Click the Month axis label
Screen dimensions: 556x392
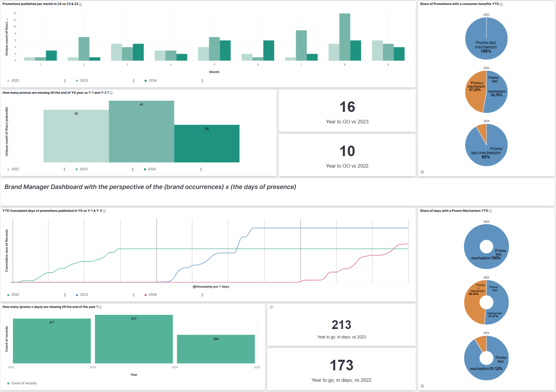(x=214, y=72)
